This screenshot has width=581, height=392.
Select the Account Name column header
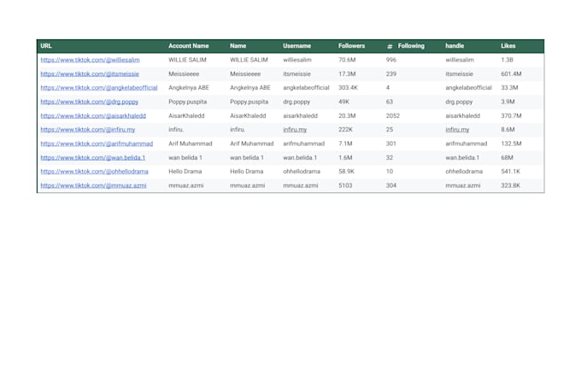[x=189, y=46]
